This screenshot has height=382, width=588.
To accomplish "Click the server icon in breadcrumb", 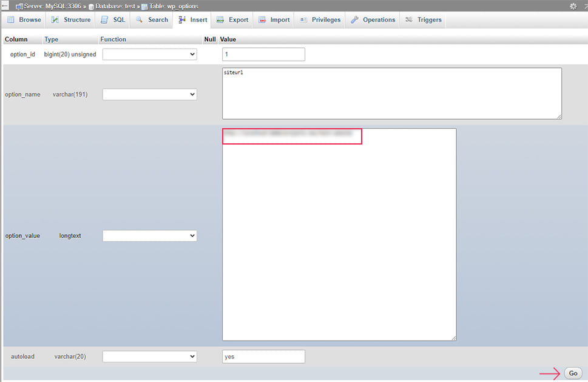I will (x=19, y=7).
